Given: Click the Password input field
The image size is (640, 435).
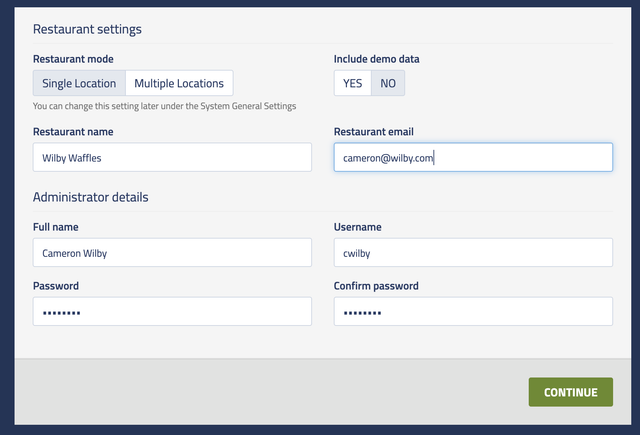Looking at the screenshot, I should point(172,311).
